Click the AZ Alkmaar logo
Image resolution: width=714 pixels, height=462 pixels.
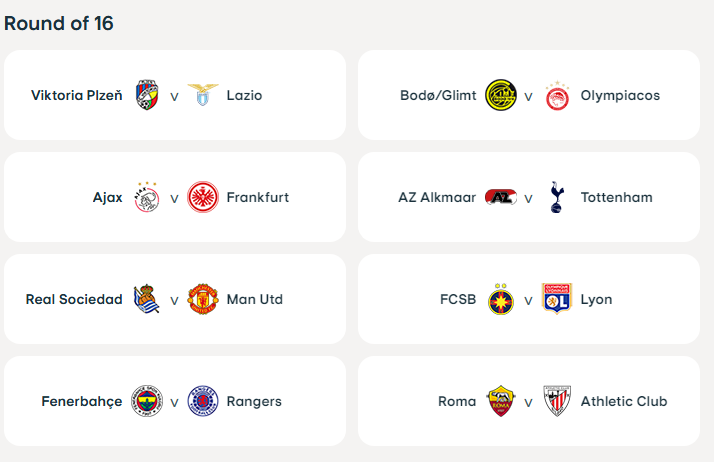click(x=500, y=198)
